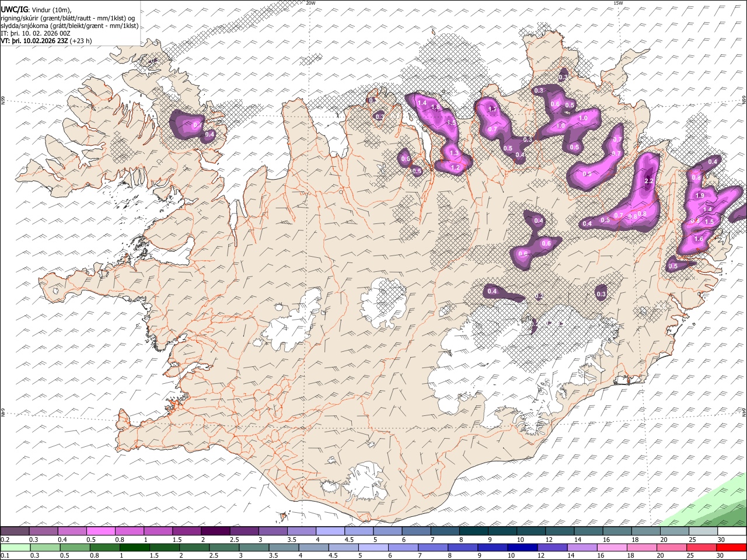Click the 1.3 value on the map
This screenshot has height=560, width=747.
455,153
